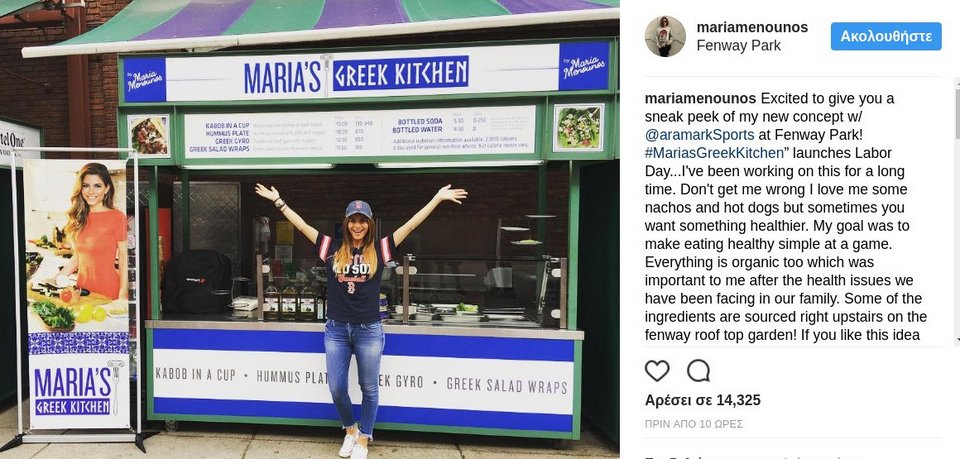Like the post with the heart icon
Screen dimensions: 960x459
[x=657, y=371]
